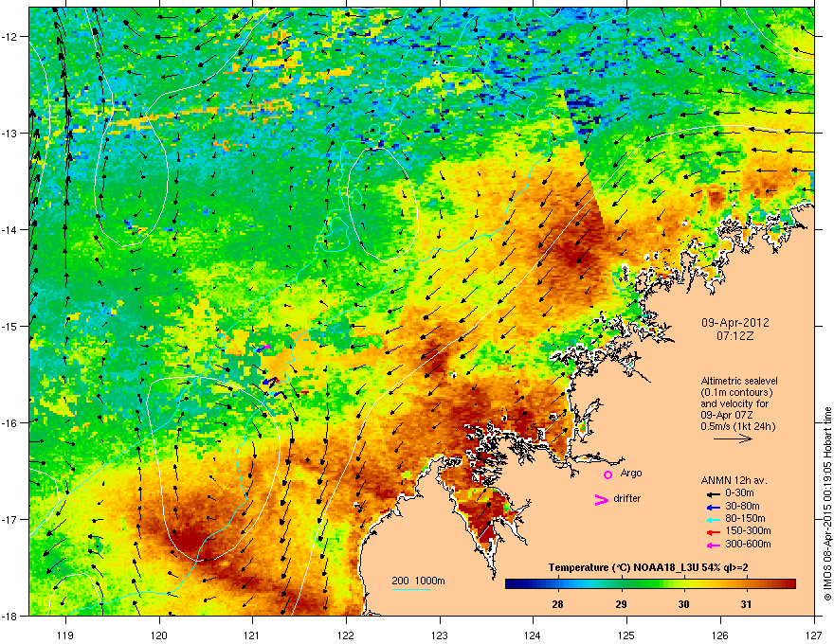Screen dimensions: 834x644
Task: Click the '150-300m' depth label
Action: click(x=748, y=530)
